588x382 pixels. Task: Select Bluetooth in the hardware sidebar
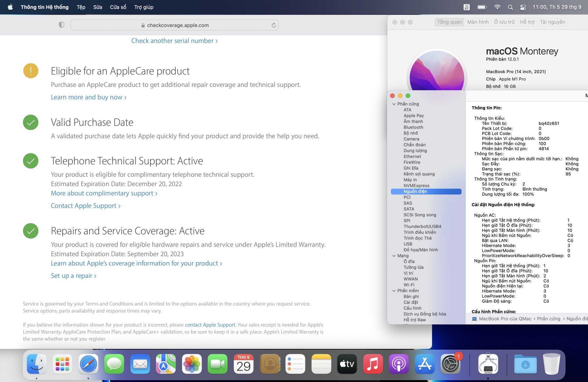tap(413, 127)
